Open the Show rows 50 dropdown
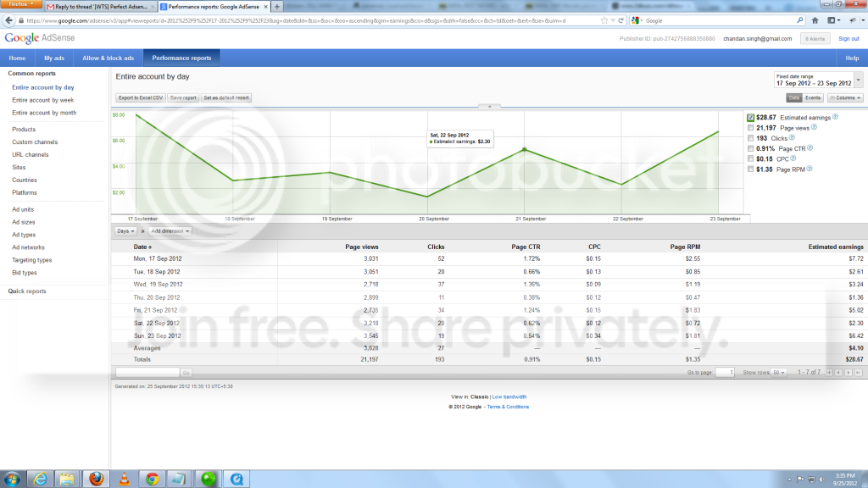The height and width of the screenshot is (488, 868). coord(779,373)
